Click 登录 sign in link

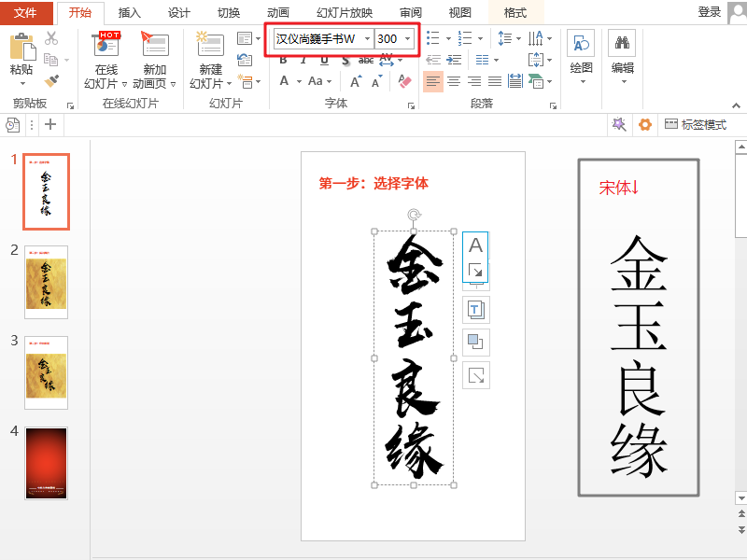[x=710, y=12]
